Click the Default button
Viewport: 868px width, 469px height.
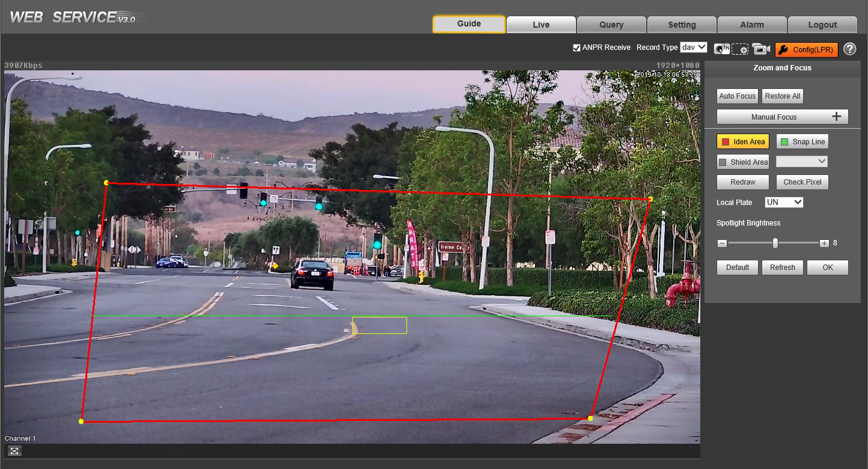pyautogui.click(x=738, y=268)
